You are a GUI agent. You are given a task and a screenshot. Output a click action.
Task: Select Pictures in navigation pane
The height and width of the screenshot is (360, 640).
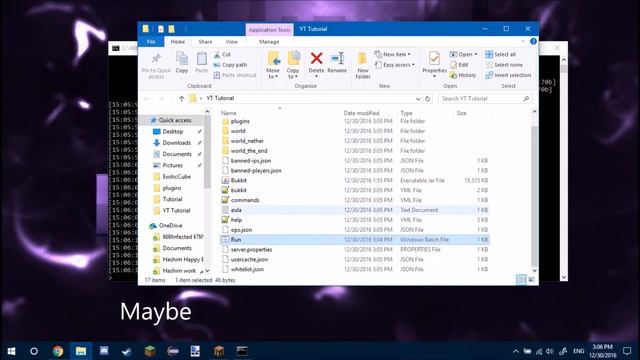173,165
